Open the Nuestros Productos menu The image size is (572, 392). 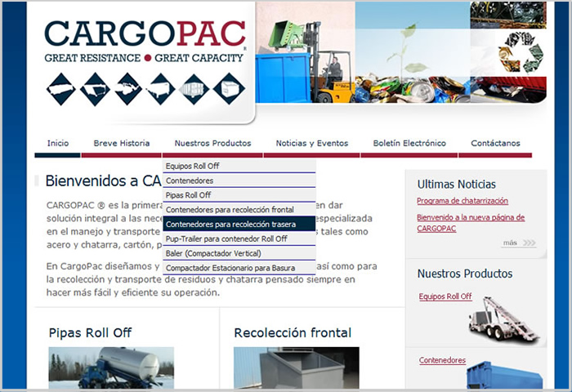click(212, 143)
